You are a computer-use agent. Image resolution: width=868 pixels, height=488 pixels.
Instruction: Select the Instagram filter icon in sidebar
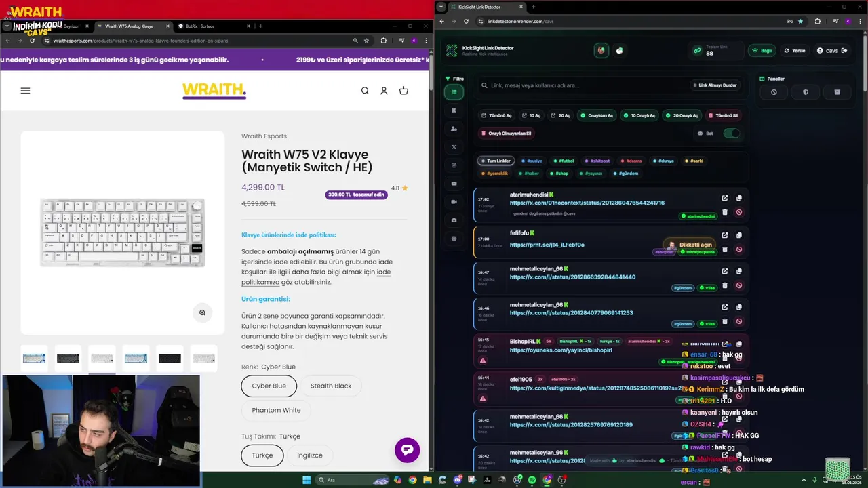[454, 165]
